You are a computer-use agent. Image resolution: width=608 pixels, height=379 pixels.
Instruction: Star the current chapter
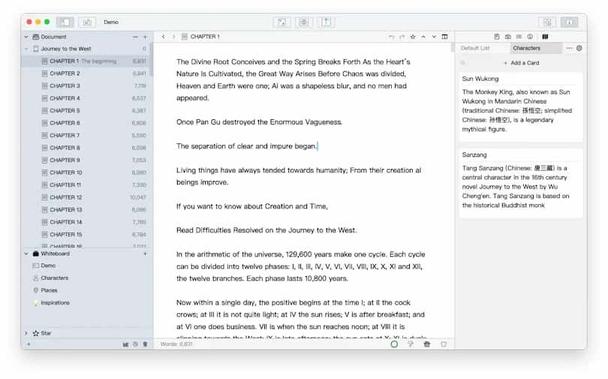click(x=413, y=37)
